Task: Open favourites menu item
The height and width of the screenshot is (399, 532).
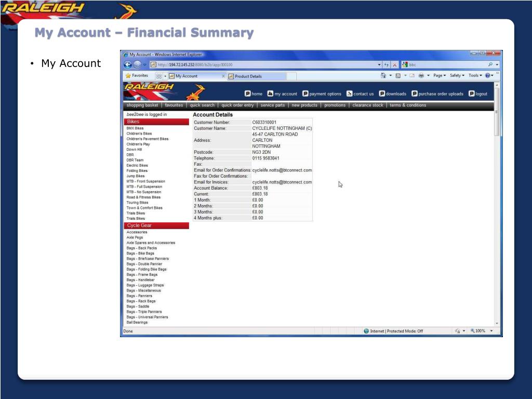Action: [174, 105]
